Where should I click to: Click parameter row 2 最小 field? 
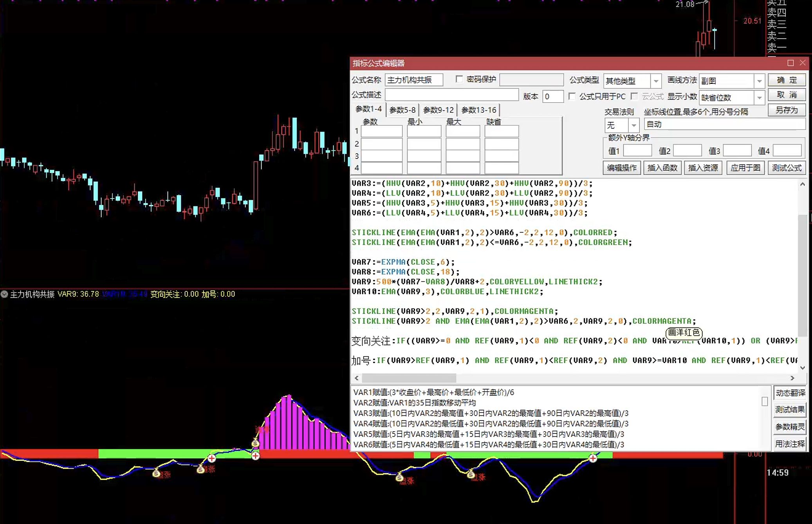pyautogui.click(x=424, y=144)
